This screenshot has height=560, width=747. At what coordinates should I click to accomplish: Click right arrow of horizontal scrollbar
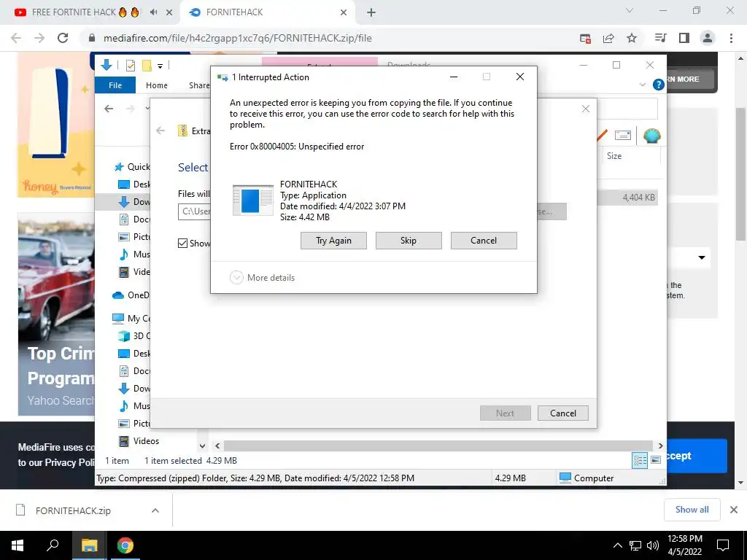coord(660,446)
